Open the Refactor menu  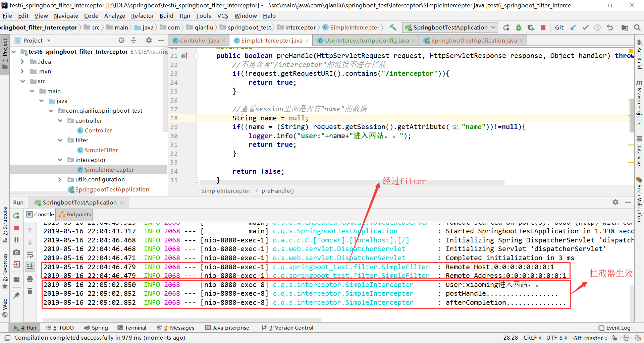[142, 16]
